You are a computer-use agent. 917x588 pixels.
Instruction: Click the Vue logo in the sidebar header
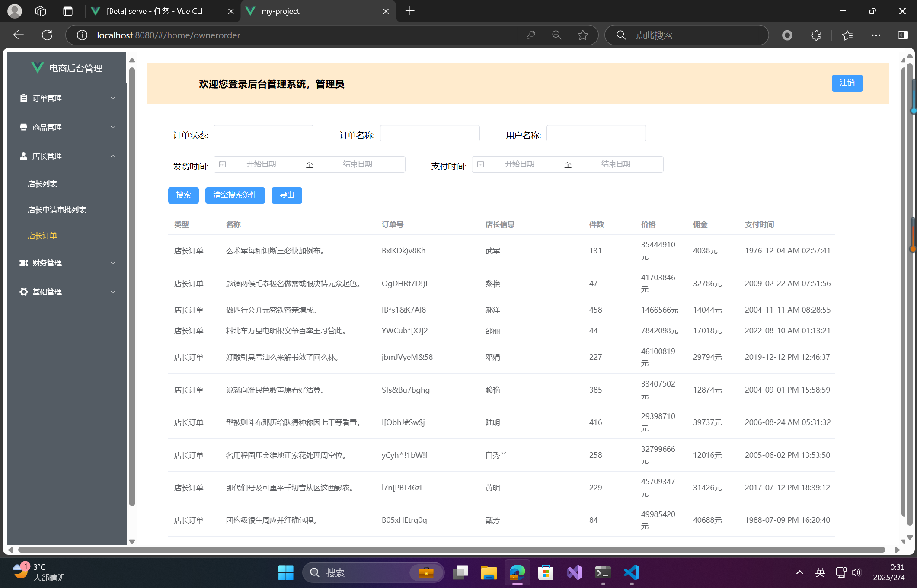(x=37, y=67)
